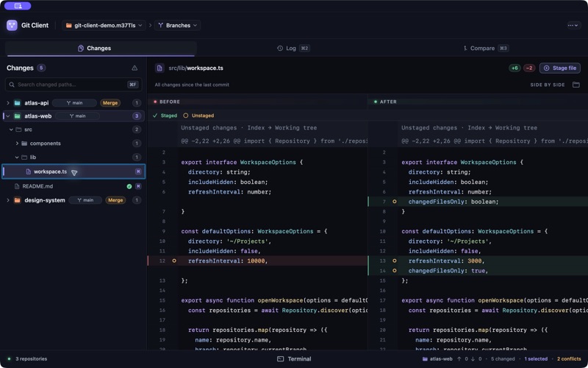Viewport: 588px width, 368px height.
Task: Open the Branches dropdown
Action: 177,26
